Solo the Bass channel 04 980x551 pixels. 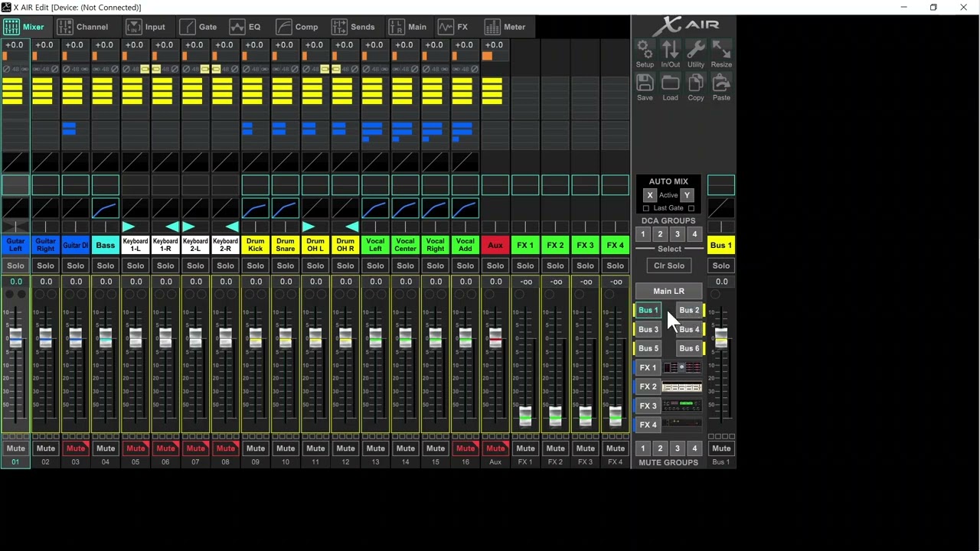pyautogui.click(x=105, y=266)
